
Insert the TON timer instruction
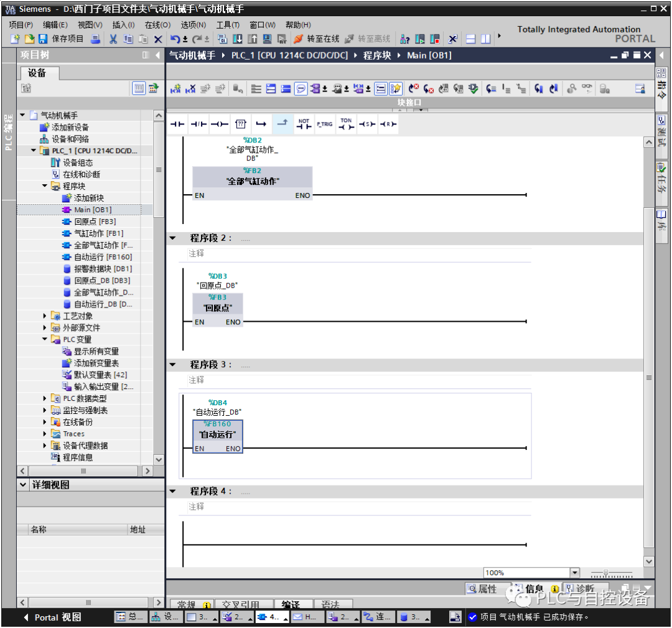(x=346, y=124)
